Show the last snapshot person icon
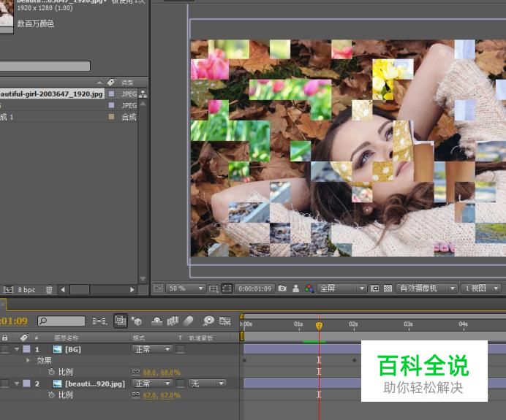Image resolution: width=506 pixels, height=420 pixels. click(295, 289)
